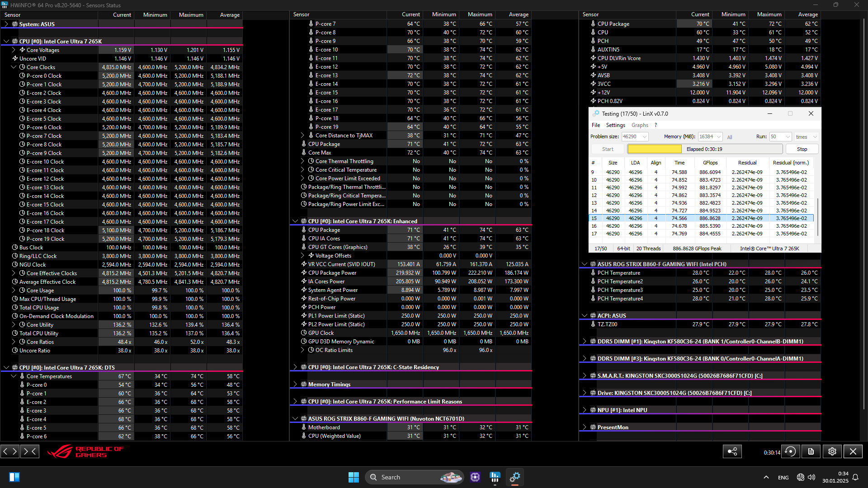
Task: Collapse the Core Clocks tree
Action: pos(14,67)
